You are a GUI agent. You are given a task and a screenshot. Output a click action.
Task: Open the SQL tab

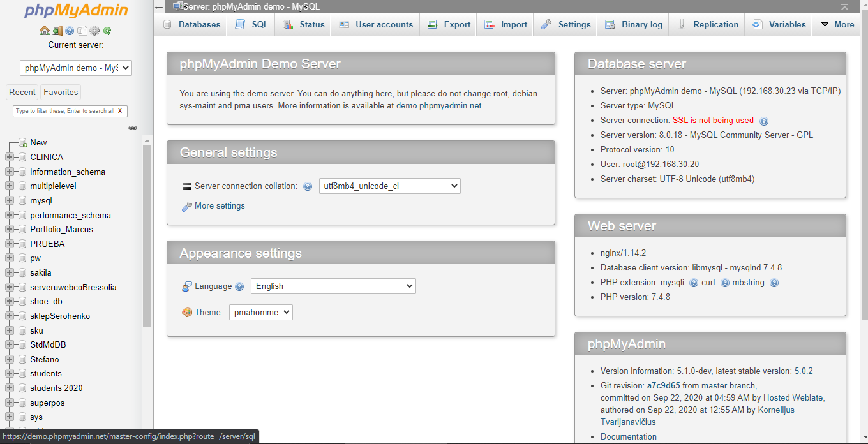(x=251, y=25)
